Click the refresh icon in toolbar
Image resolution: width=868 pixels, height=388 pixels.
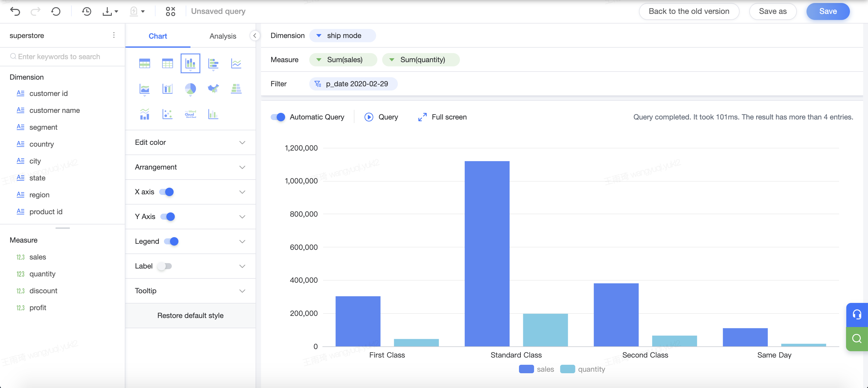click(56, 11)
